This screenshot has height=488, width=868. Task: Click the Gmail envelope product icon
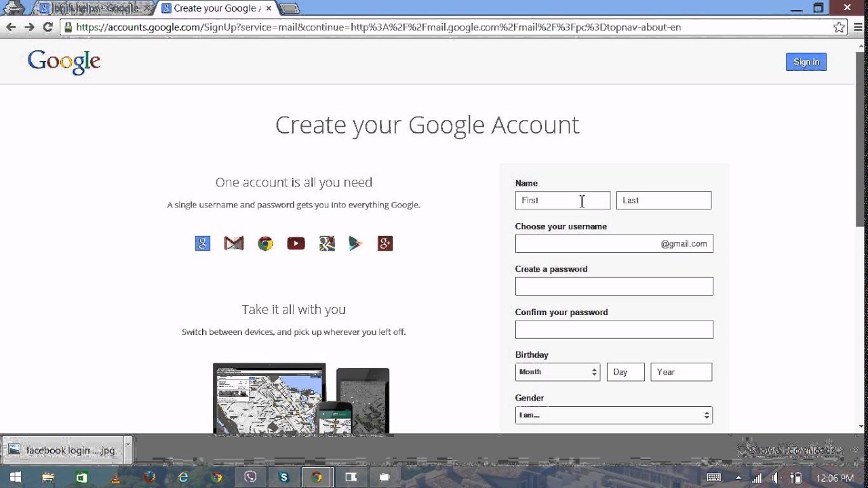pyautogui.click(x=234, y=243)
